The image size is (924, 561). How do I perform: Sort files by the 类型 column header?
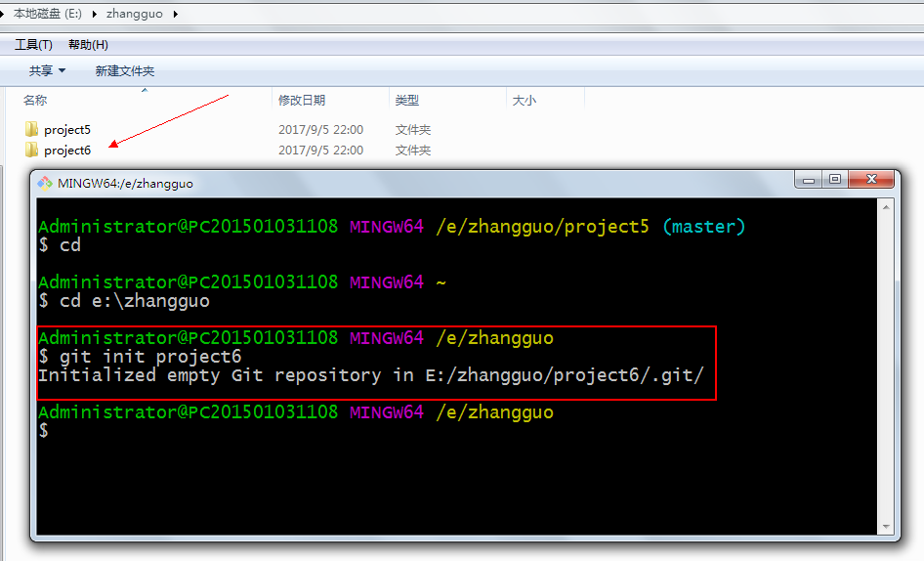point(407,100)
